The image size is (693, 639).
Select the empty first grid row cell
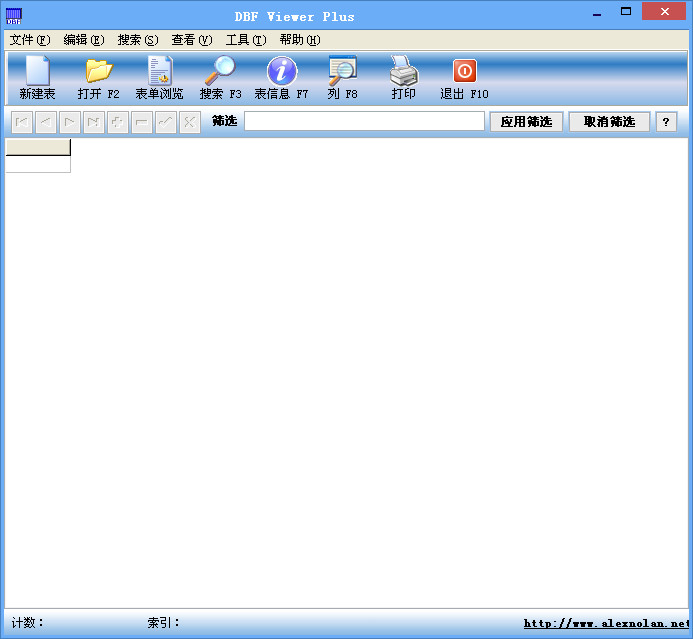[x=38, y=164]
